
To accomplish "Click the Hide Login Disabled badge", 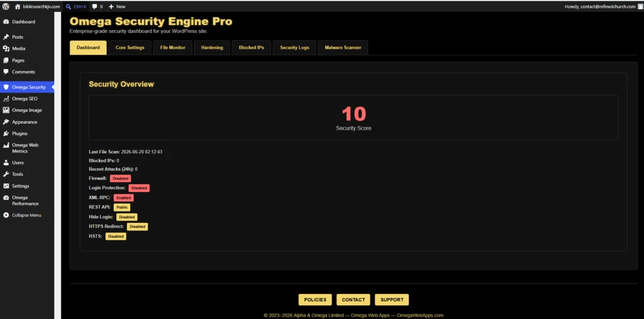I will pos(127,217).
